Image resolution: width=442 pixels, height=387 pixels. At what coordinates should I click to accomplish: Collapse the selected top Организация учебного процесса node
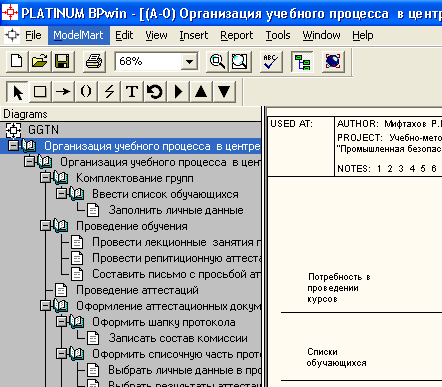point(13,146)
